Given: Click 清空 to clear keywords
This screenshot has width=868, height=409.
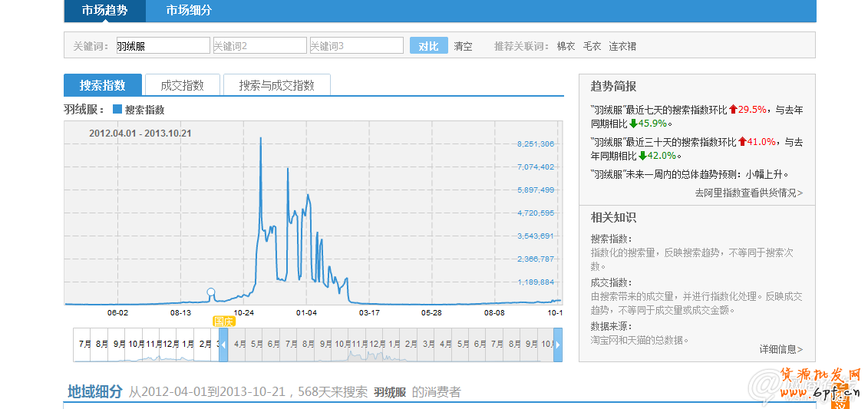Looking at the screenshot, I should pyautogui.click(x=463, y=46).
